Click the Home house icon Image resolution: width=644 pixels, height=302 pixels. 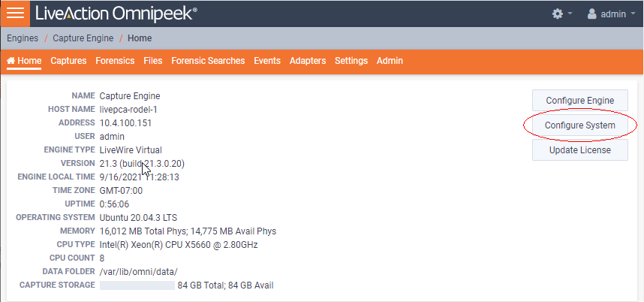click(x=11, y=60)
